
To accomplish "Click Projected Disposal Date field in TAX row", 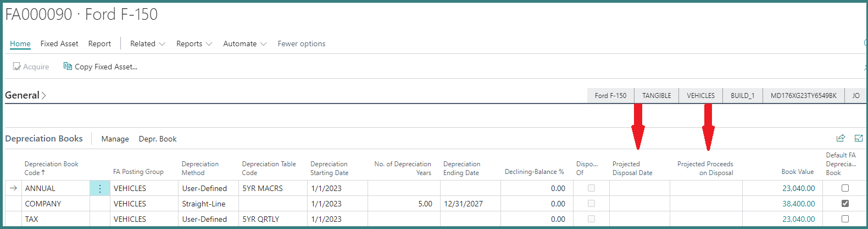I will coord(639,219).
